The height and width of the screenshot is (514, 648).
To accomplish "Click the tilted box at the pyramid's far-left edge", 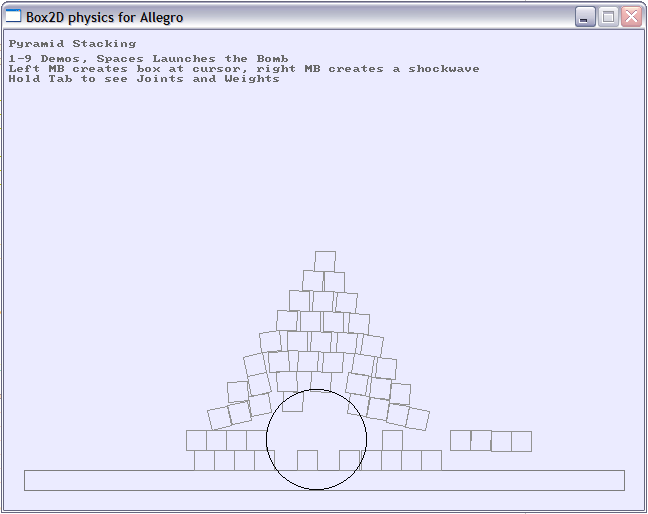I will (219, 417).
